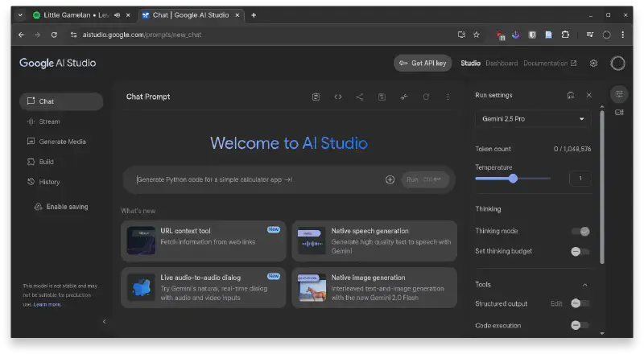Open the Live audio-to-audio dialog card
This screenshot has height=354, width=644.
(x=204, y=288)
